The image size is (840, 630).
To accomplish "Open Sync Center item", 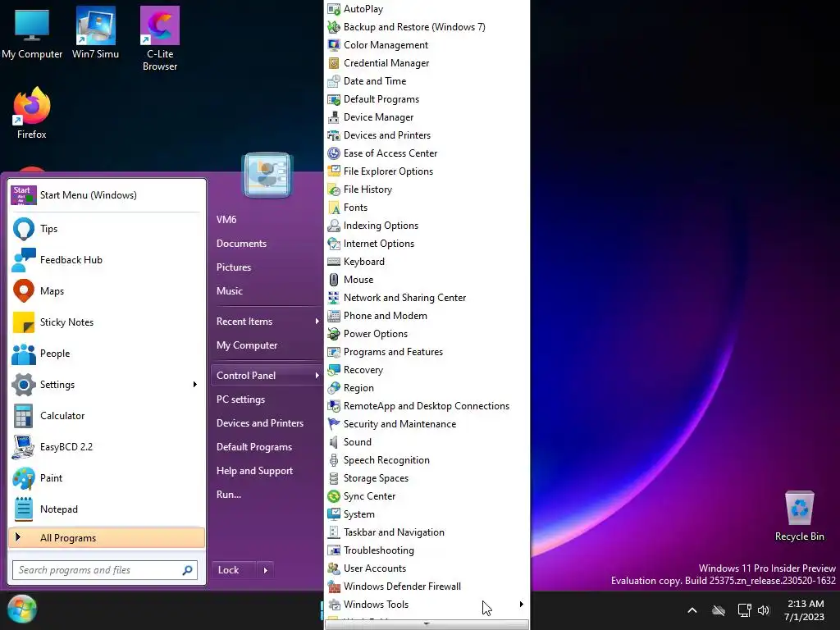I will [x=427, y=496].
